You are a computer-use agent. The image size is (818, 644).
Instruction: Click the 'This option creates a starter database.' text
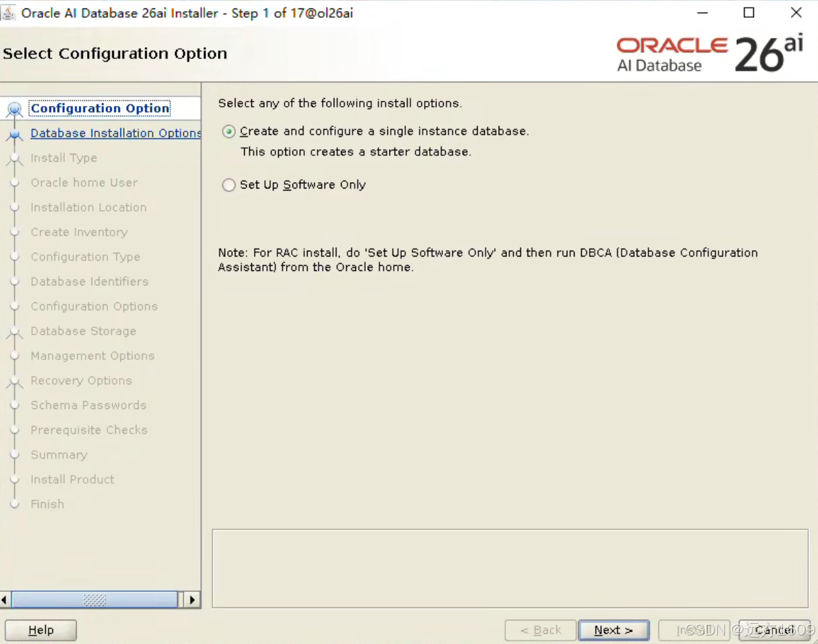click(356, 152)
